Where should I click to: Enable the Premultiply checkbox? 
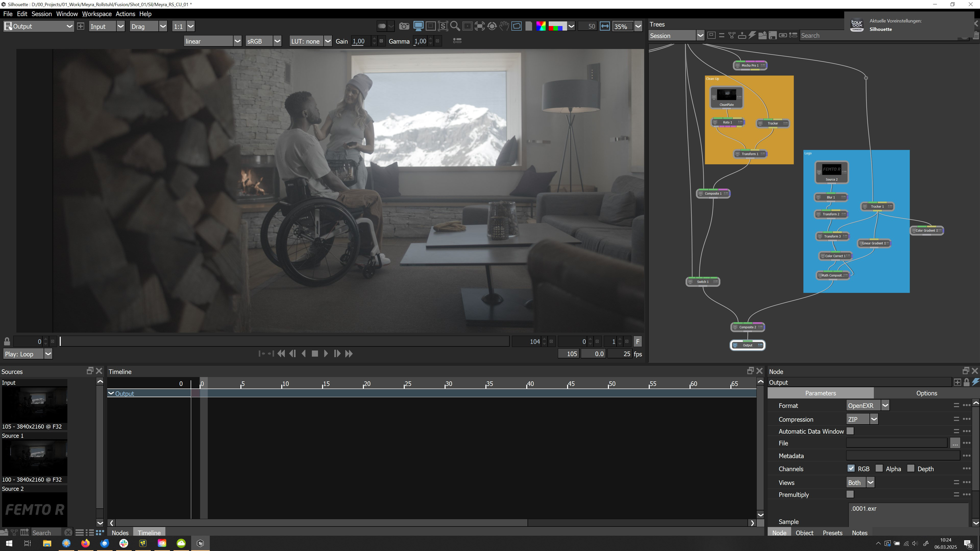(850, 494)
